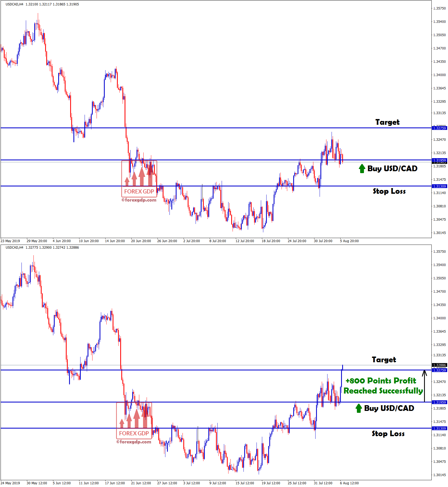This screenshot has width=448, height=487.
Task: Click the '31 Jul 12:00' date label
Action: point(323,483)
